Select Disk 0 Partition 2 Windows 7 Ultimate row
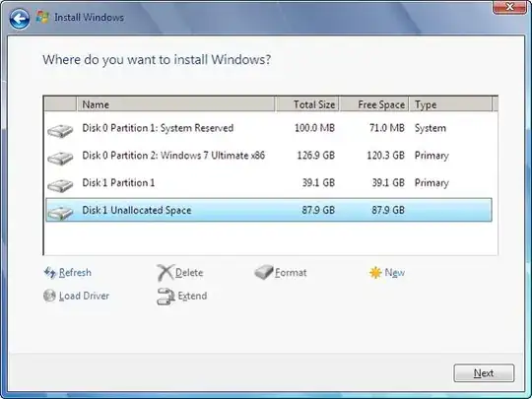 pos(269,156)
